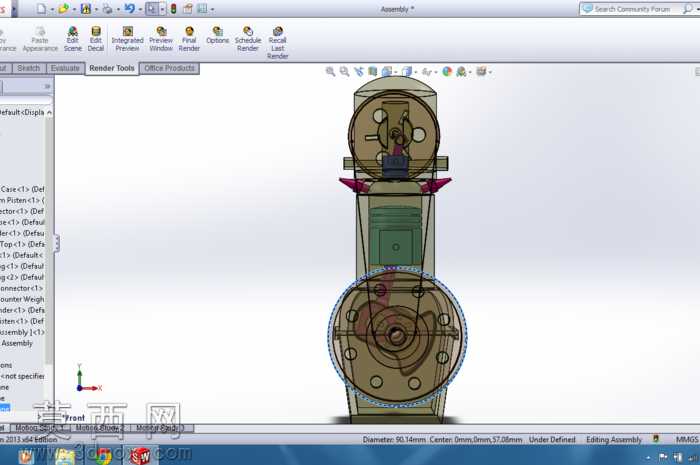Viewport: 700px width, 465px height.
Task: Recall Last Render image
Action: [x=277, y=43]
